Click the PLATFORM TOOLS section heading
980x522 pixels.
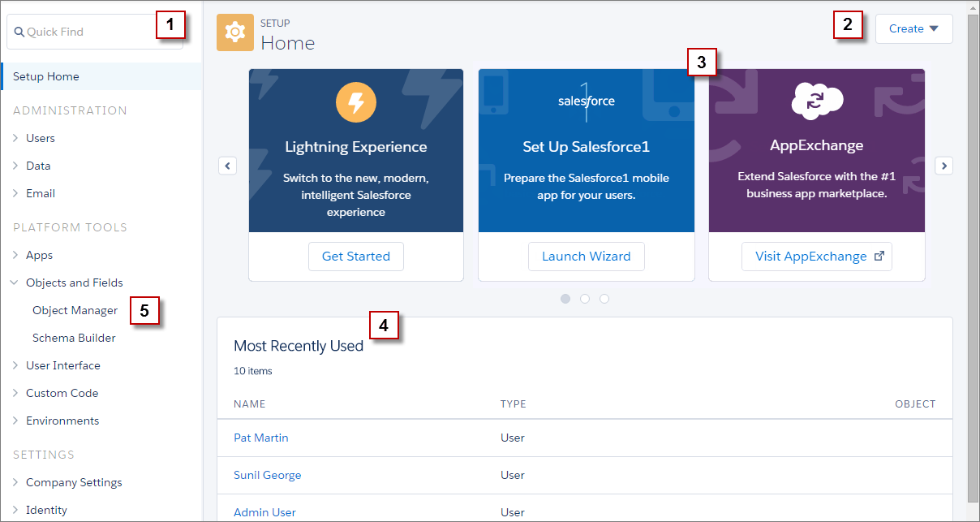(x=70, y=227)
